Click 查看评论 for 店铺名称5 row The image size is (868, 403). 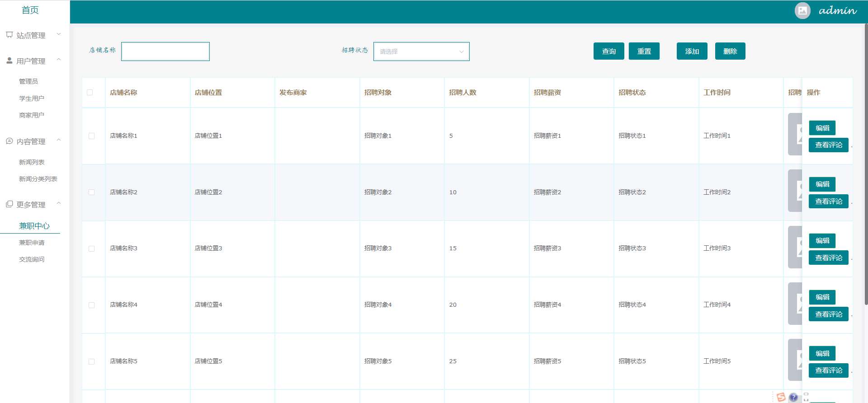[829, 370]
